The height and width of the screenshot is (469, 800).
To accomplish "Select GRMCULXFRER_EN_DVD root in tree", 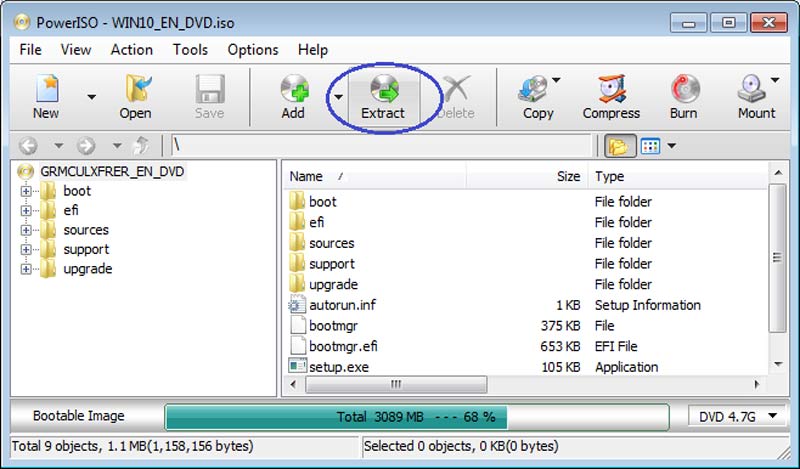I will tap(112, 171).
